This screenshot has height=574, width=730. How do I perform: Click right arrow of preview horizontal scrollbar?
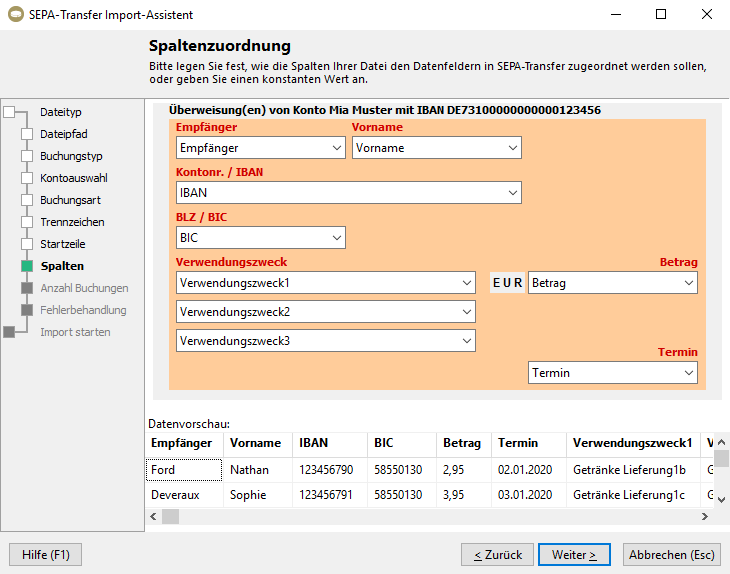click(707, 517)
